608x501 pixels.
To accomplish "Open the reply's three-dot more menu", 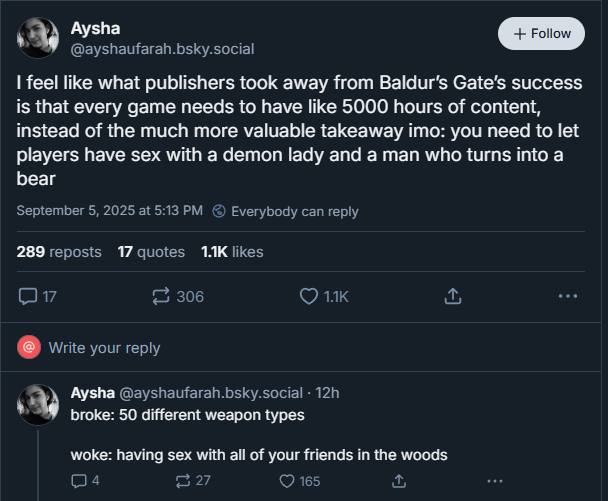I will click(495, 481).
